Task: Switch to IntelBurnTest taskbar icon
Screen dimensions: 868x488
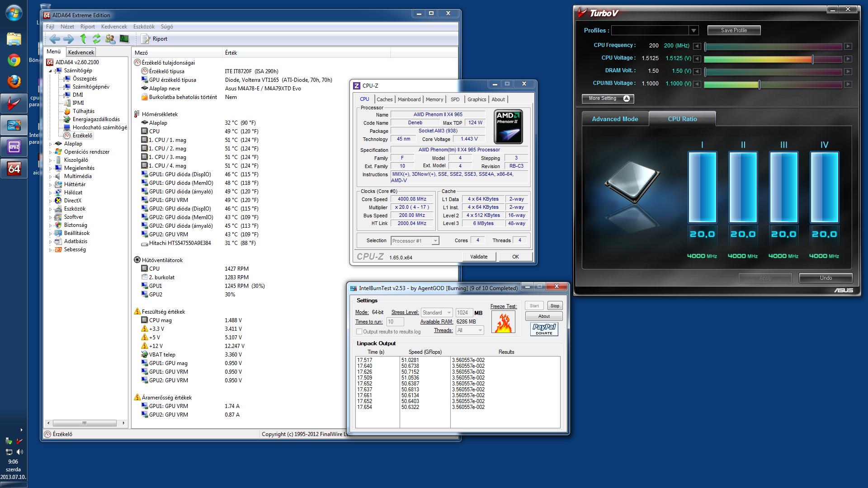Action: coord(14,125)
